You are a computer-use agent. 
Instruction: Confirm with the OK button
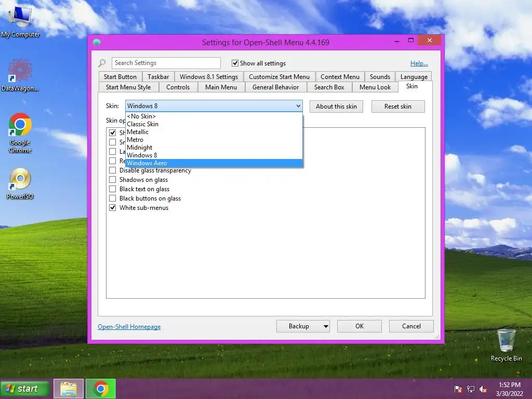[x=360, y=326]
